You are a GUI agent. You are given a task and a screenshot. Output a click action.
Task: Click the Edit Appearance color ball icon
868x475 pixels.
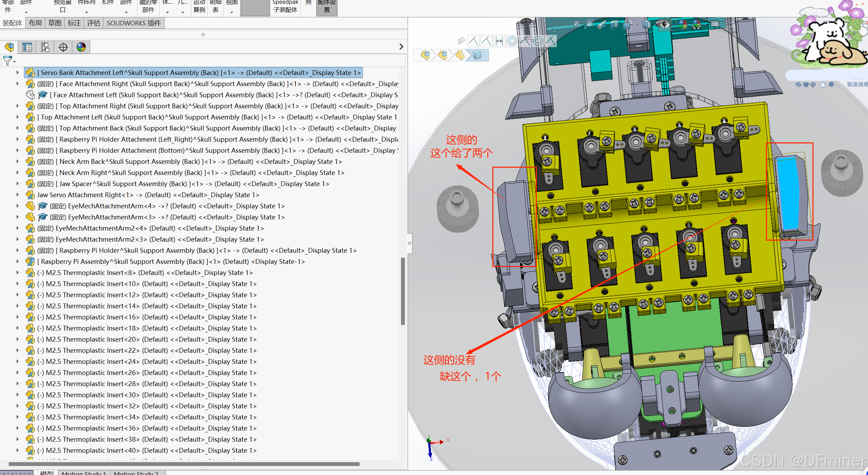pos(682,24)
